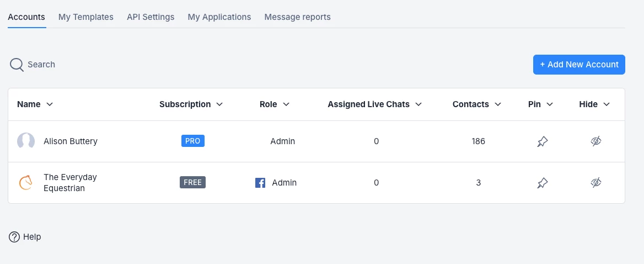Screen dimensions: 644x264
Task: Click the search magnifier icon
Action: (17, 65)
